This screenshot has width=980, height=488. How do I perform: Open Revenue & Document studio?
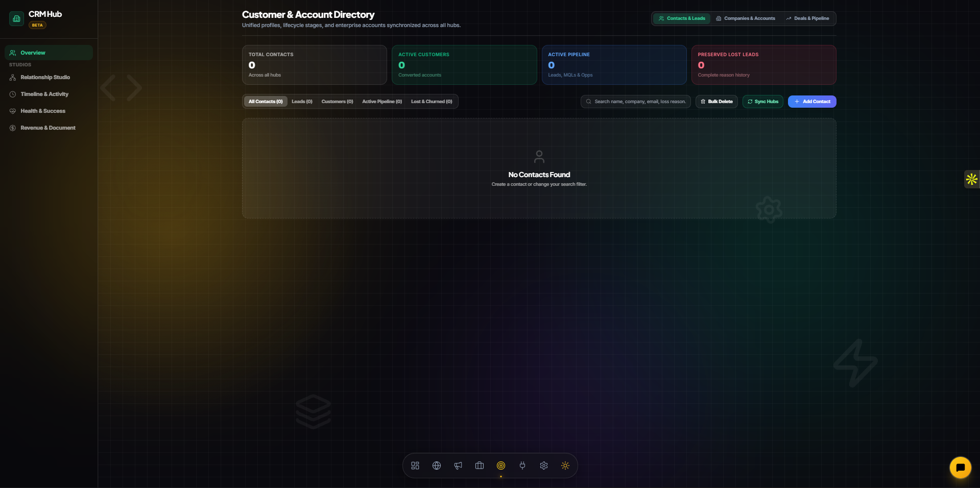click(49, 128)
